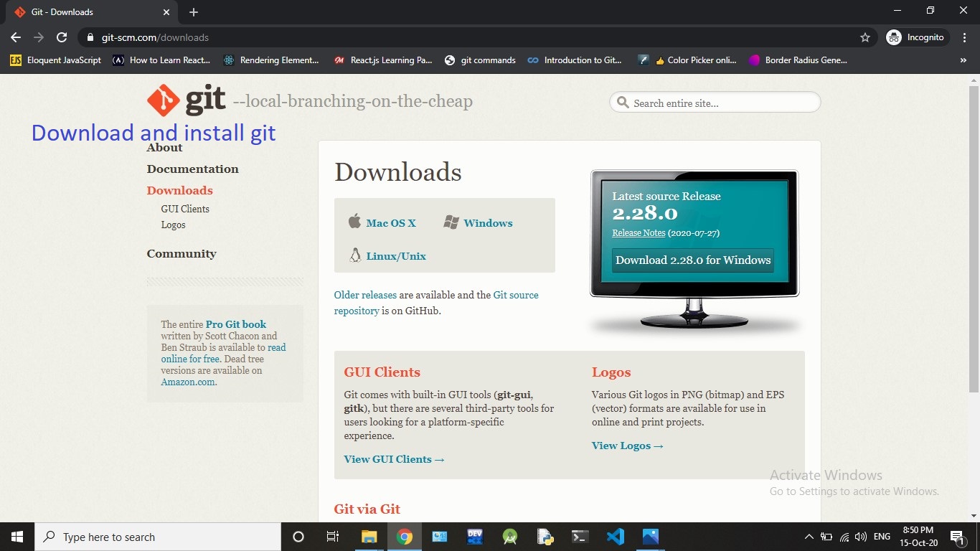Image resolution: width=980 pixels, height=551 pixels.
Task: Go to the About section
Action: (164, 148)
